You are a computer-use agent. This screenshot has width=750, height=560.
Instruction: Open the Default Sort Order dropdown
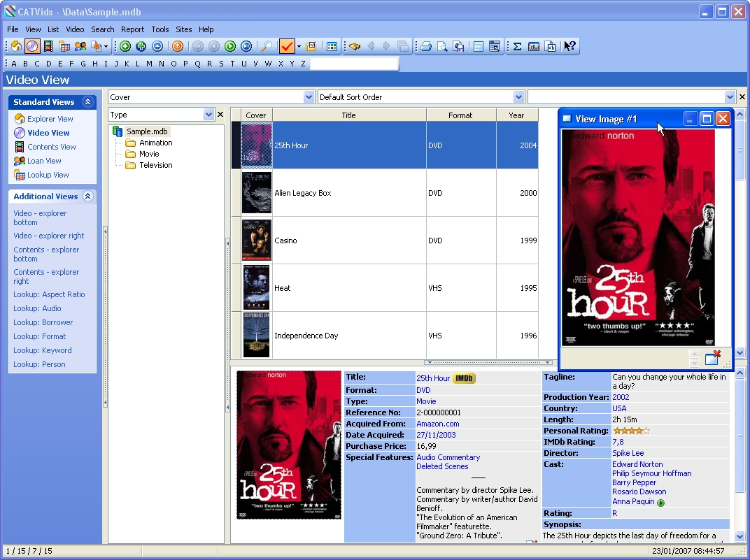(518, 97)
